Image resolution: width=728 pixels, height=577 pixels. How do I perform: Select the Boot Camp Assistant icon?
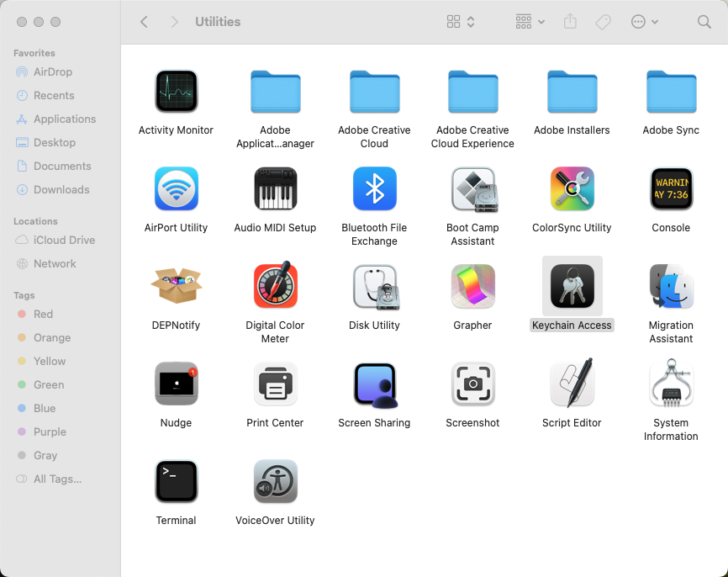pos(473,189)
